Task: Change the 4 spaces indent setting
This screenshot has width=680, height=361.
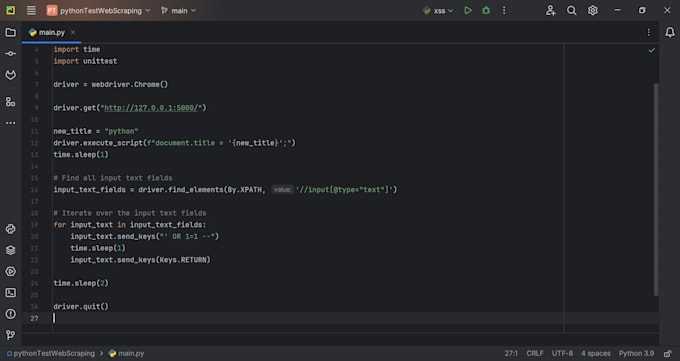Action: (x=595, y=353)
